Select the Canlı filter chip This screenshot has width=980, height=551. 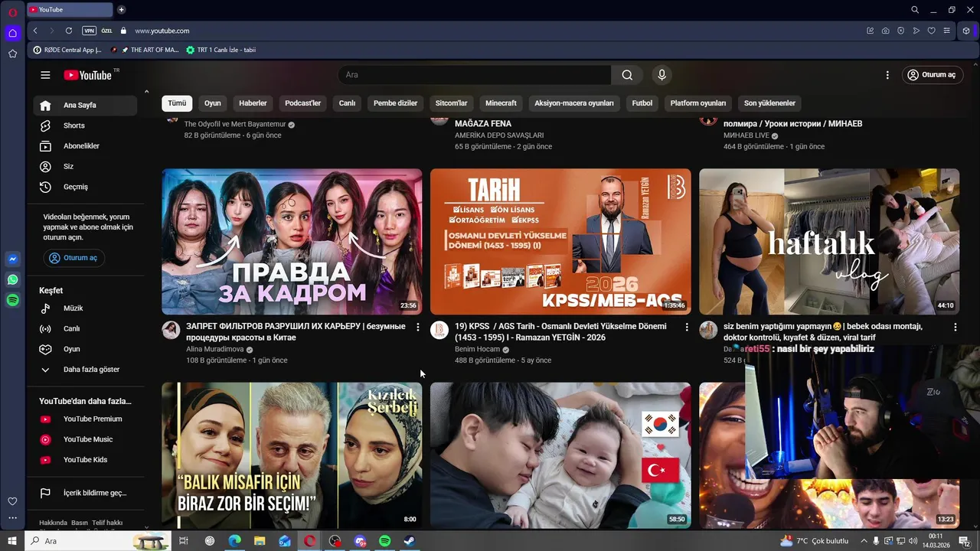click(348, 103)
